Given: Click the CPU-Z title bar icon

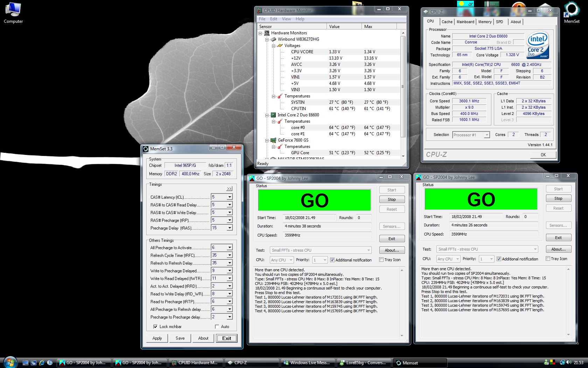Looking at the screenshot, I should [426, 12].
